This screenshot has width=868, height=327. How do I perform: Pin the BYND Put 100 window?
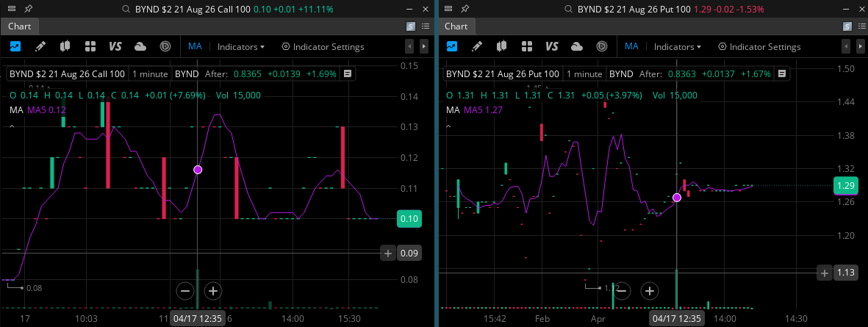[x=464, y=9]
